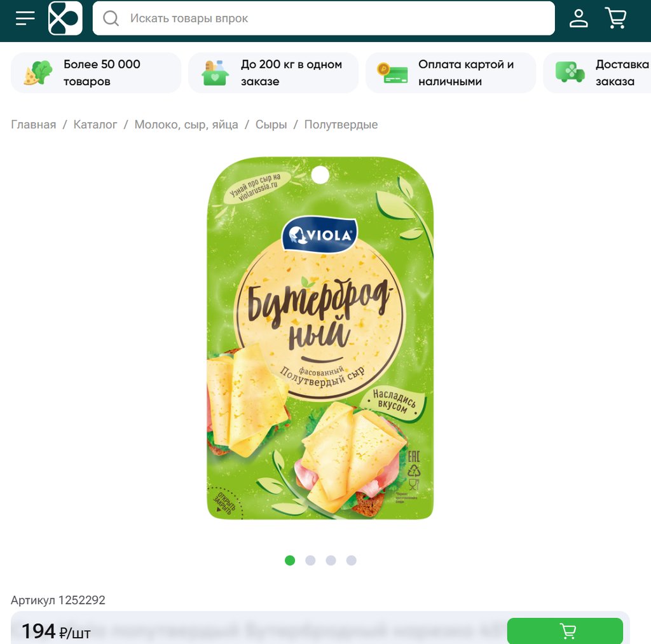Navigate to 'Сыры' breadcrumb
The image size is (651, 644).
271,125
